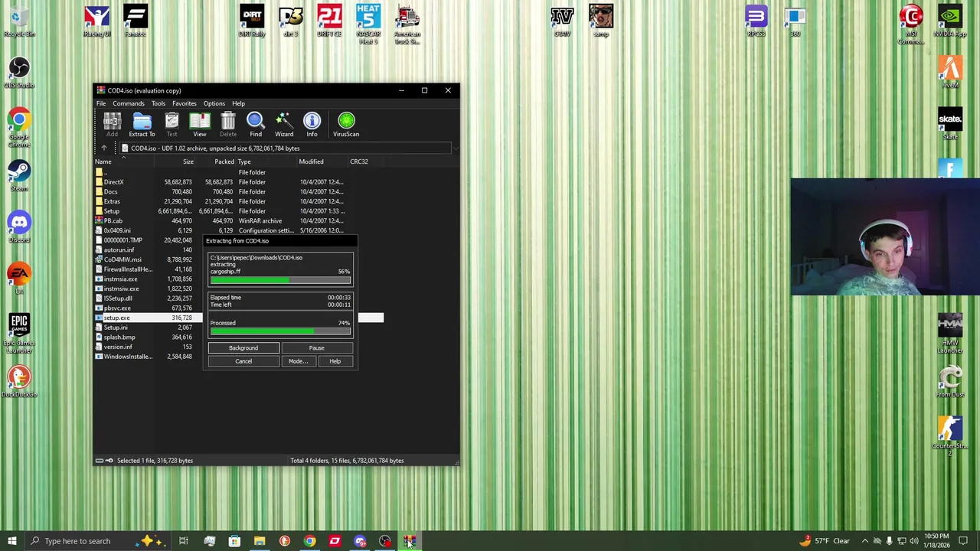The width and height of the screenshot is (980, 551).
Task: Open the Favorites menu
Action: click(x=185, y=103)
